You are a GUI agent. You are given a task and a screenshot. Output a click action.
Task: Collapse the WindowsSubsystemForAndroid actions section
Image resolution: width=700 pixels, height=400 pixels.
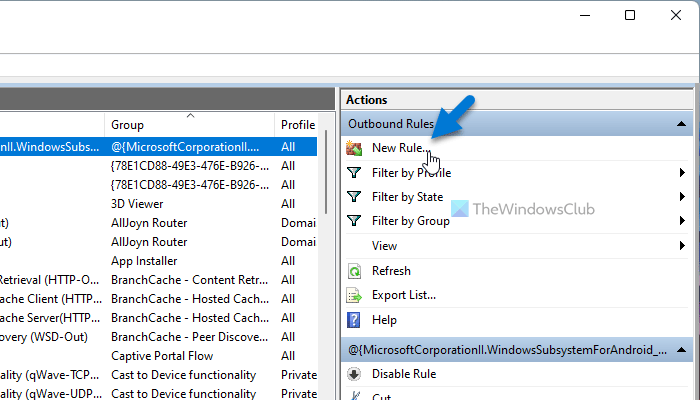pos(681,350)
